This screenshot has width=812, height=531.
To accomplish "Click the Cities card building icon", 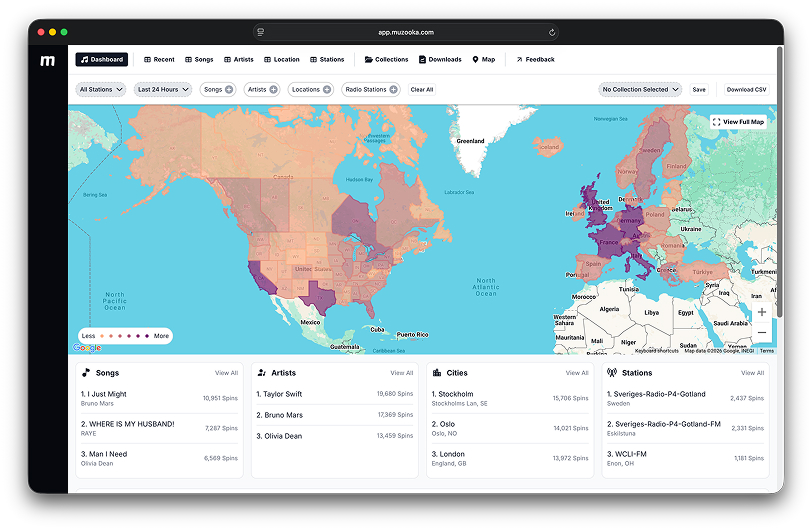I will click(x=437, y=372).
